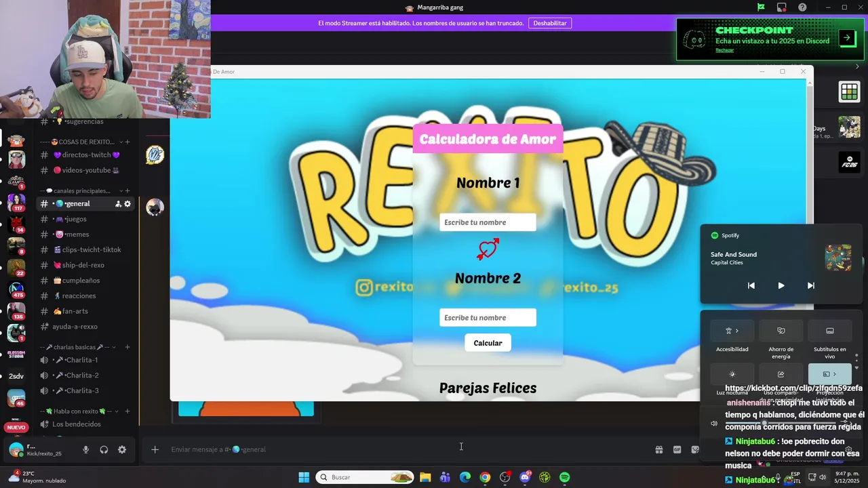The height and width of the screenshot is (488, 868).
Task: Open Microsoft Teams from taskbar
Action: pos(445,477)
